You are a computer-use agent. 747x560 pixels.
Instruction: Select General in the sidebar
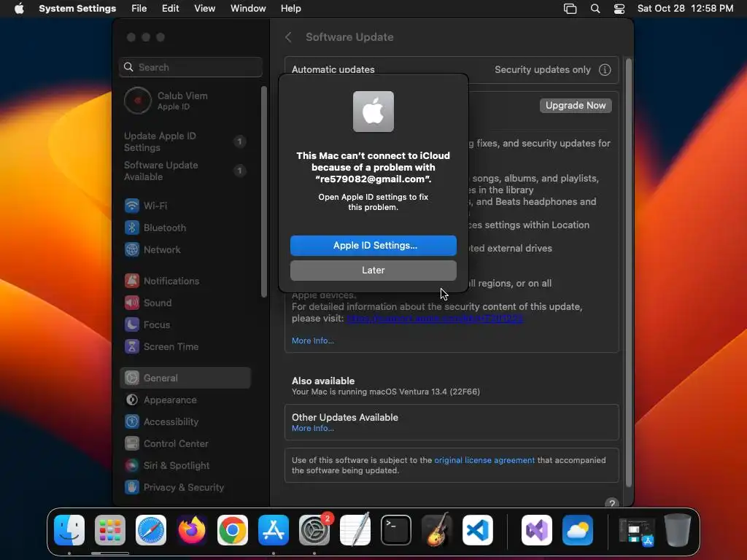[x=185, y=378]
